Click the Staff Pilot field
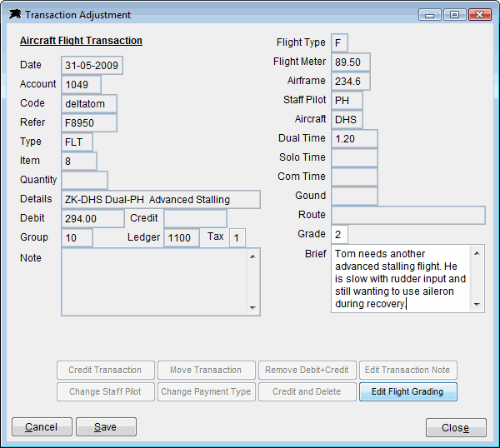 pos(347,100)
